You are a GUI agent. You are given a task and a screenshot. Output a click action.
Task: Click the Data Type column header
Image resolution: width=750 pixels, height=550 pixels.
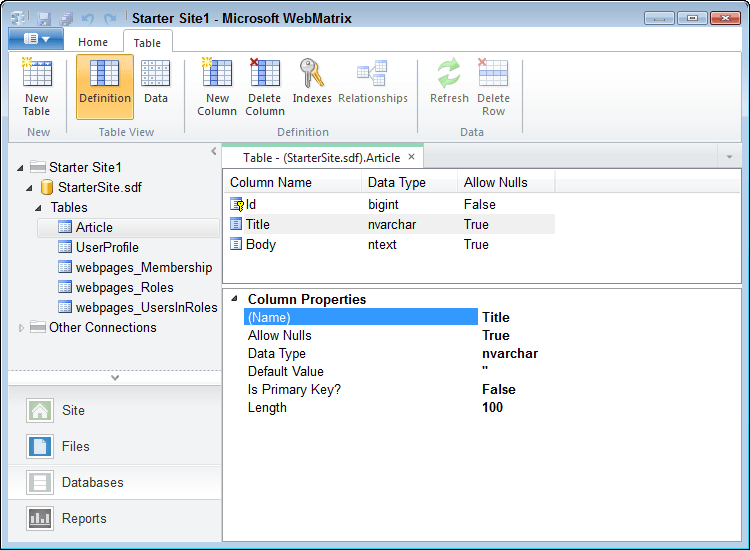tap(409, 182)
